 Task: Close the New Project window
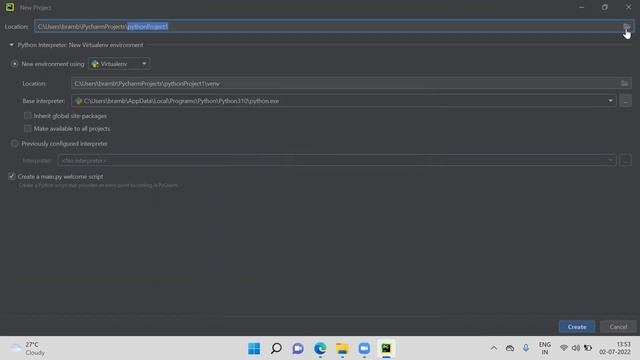pyautogui.click(x=628, y=7)
